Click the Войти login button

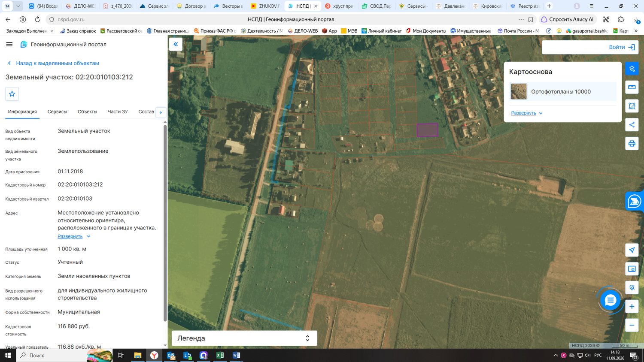click(x=622, y=47)
